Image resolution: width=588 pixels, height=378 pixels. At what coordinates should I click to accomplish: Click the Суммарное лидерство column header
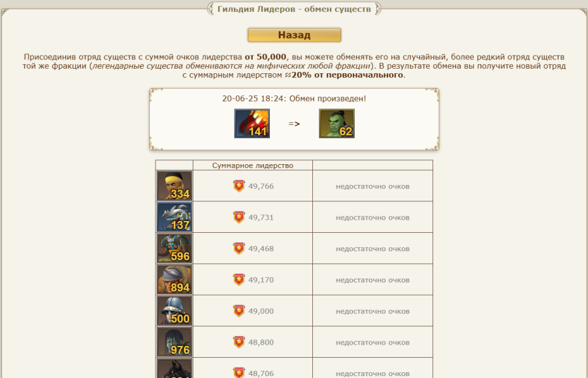pos(252,165)
